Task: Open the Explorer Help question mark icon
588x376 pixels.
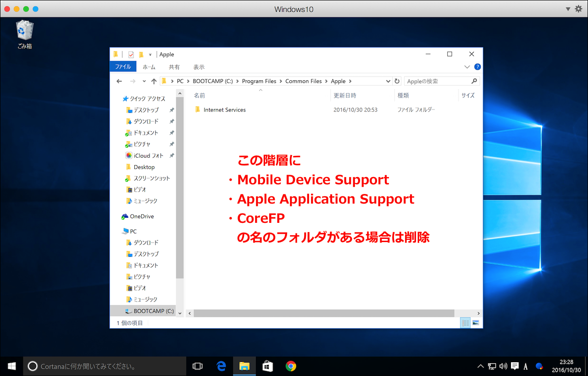Action: tap(477, 67)
